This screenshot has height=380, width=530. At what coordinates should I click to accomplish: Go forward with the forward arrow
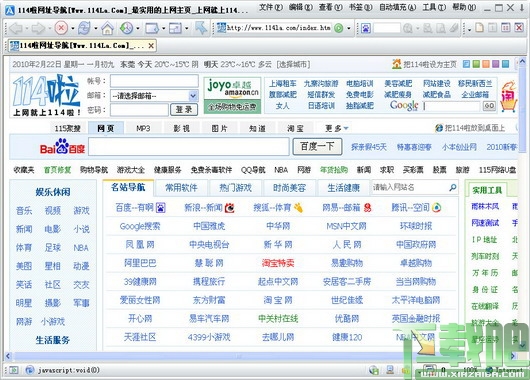point(38,28)
